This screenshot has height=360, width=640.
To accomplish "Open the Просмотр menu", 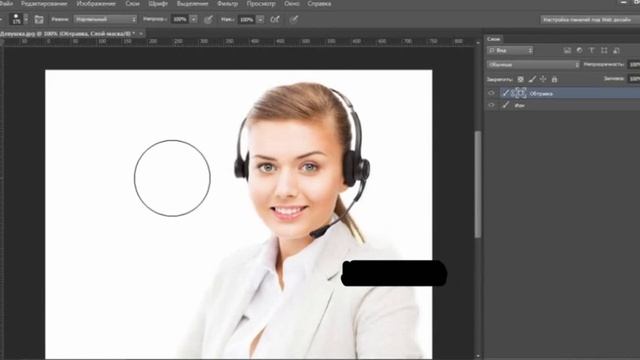I will pyautogui.click(x=261, y=4).
